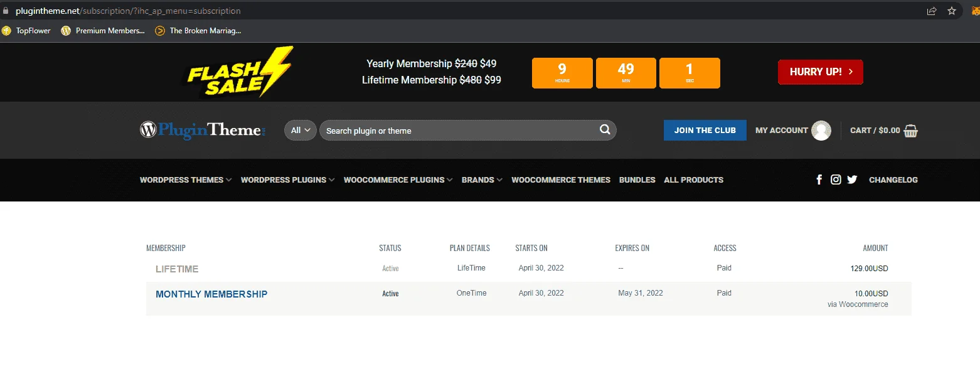Click the OneTime plan detail

coord(471,293)
